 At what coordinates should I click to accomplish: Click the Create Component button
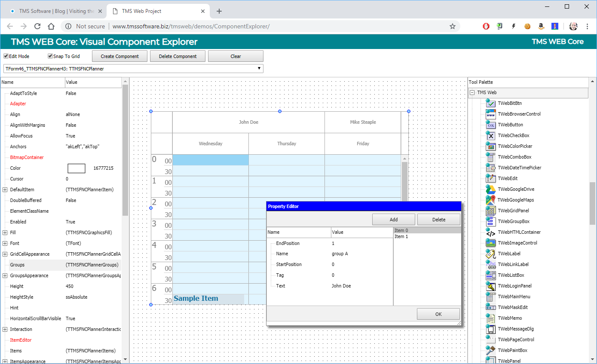point(120,56)
